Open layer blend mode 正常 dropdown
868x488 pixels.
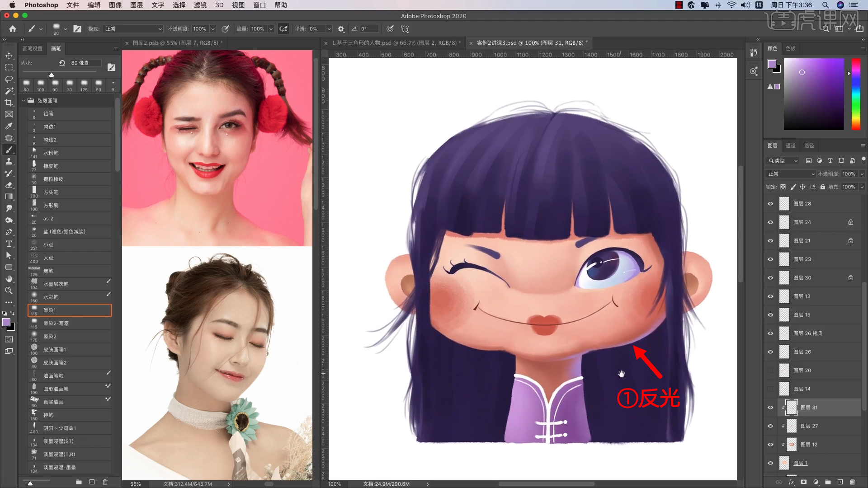[791, 174]
